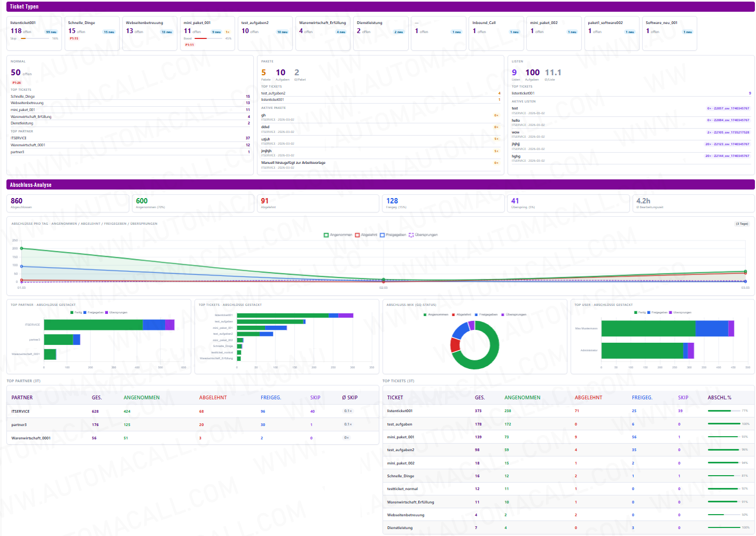The image size is (756, 536).
Task: Click the Warenwirtschaft_Erfüllung ticket card
Action: tap(323, 33)
